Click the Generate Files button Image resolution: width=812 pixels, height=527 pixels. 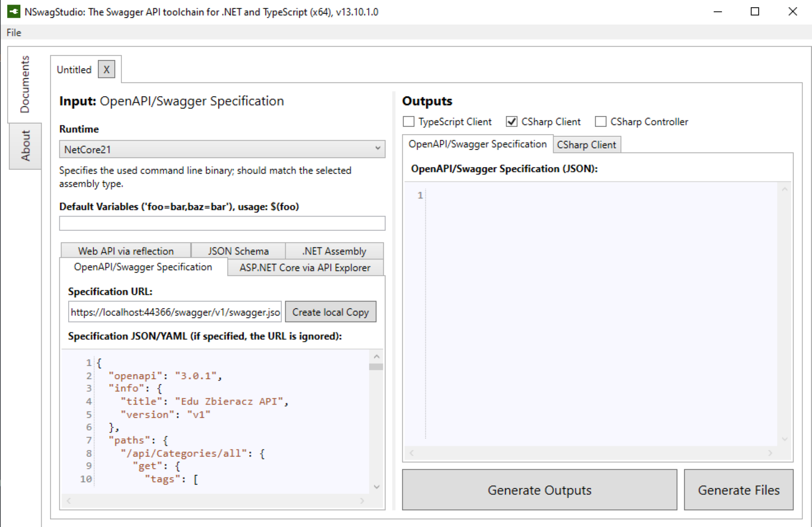[x=738, y=490]
